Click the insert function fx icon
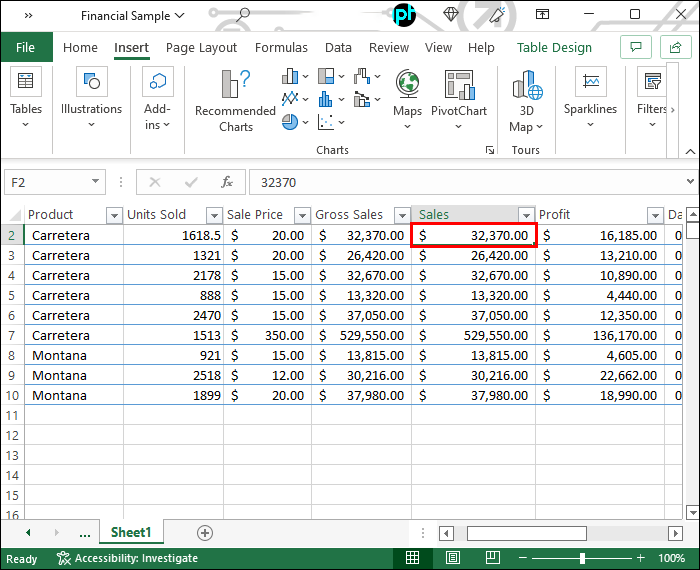 click(x=227, y=182)
